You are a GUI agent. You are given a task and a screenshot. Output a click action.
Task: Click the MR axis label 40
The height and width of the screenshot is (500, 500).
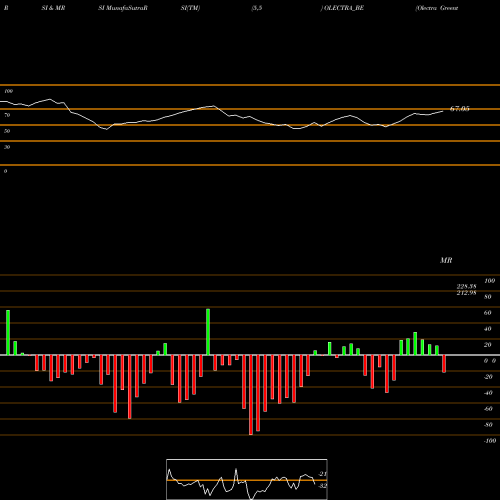488,329
